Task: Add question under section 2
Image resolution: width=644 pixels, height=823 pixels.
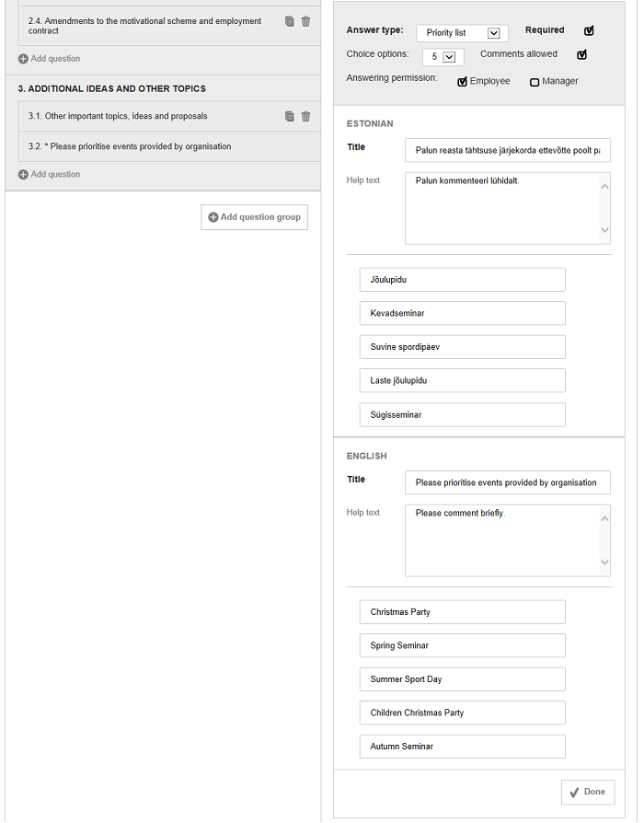Action: 50,59
